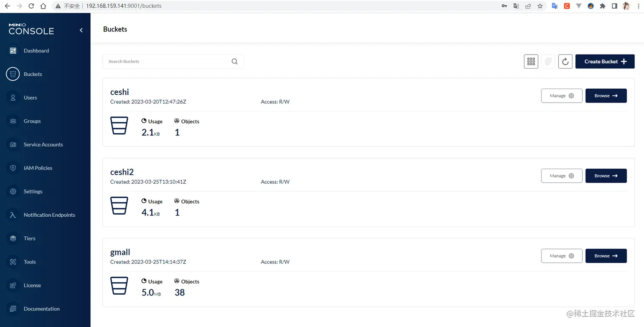The image size is (644, 327).
Task: Open the Documentation sidebar icon
Action: point(13,309)
